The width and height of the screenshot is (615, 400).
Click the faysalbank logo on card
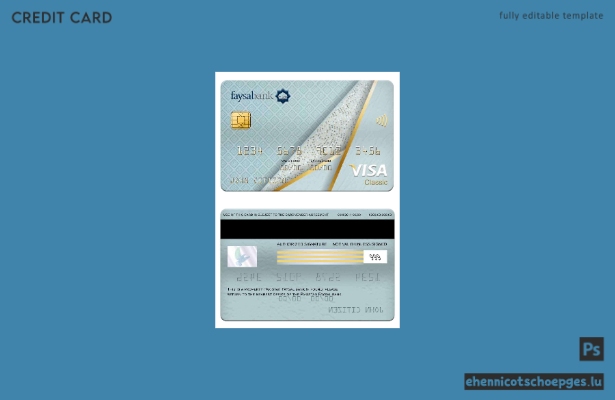pyautogui.click(x=260, y=96)
